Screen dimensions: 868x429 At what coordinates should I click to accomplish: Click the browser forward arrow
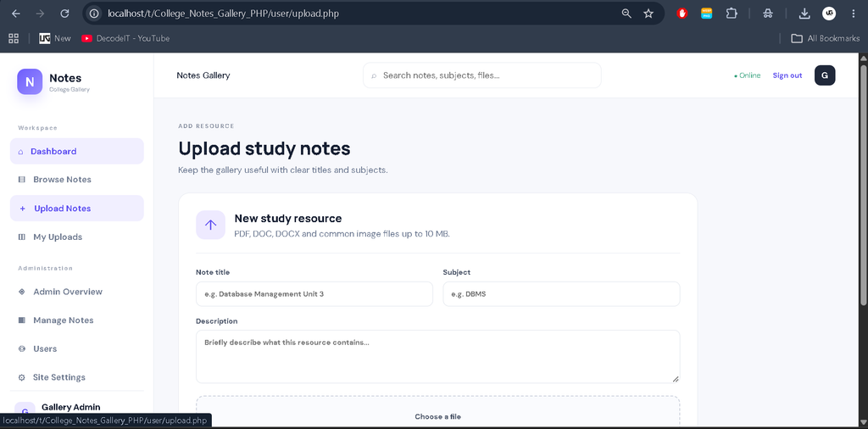pos(40,14)
